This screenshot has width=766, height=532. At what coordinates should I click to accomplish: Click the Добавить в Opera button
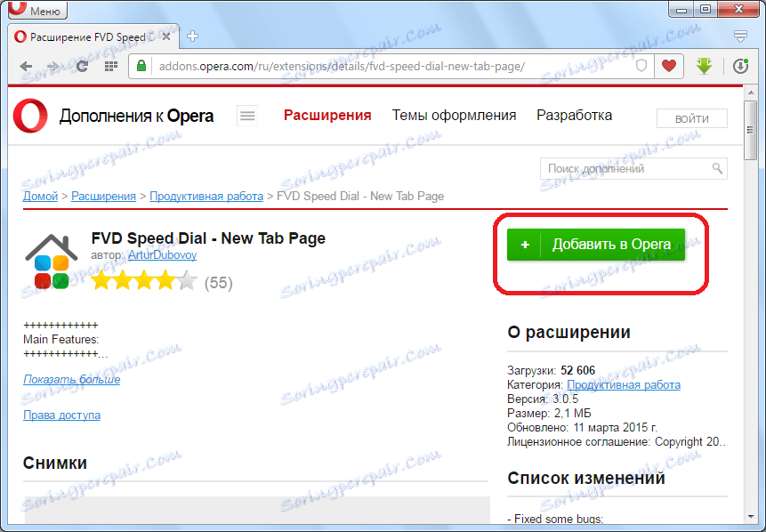point(596,245)
